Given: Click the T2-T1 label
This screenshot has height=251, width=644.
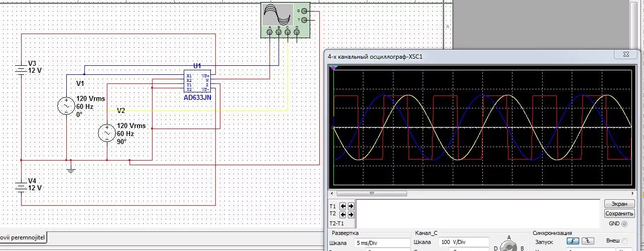Looking at the screenshot, I should [x=336, y=223].
